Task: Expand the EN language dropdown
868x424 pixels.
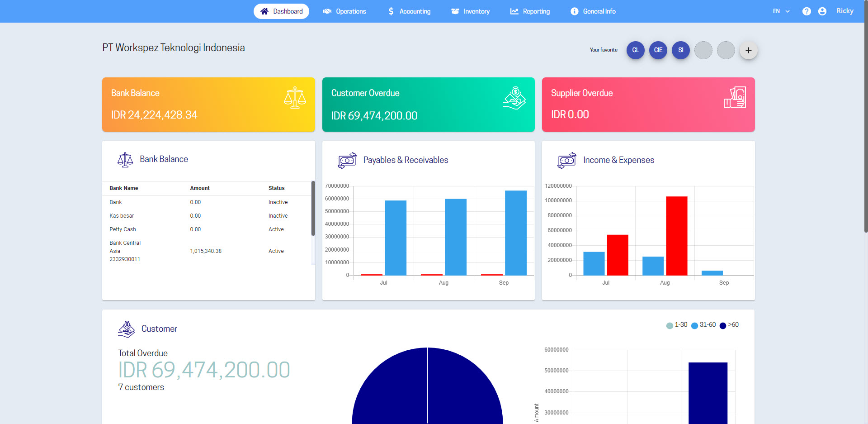Action: [781, 11]
